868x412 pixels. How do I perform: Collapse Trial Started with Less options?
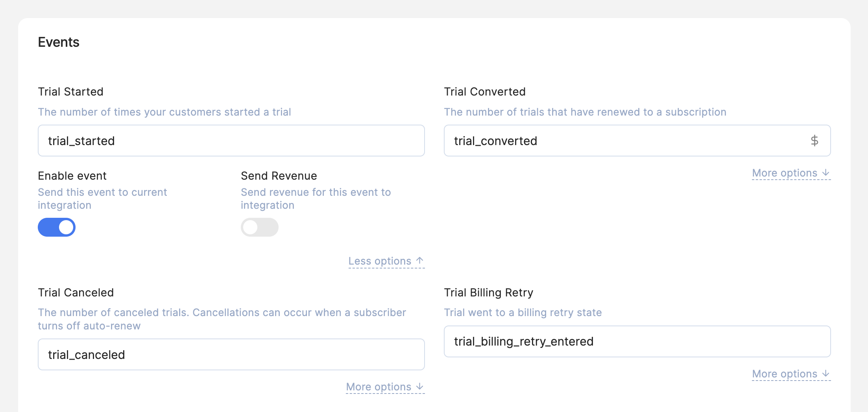click(x=386, y=261)
